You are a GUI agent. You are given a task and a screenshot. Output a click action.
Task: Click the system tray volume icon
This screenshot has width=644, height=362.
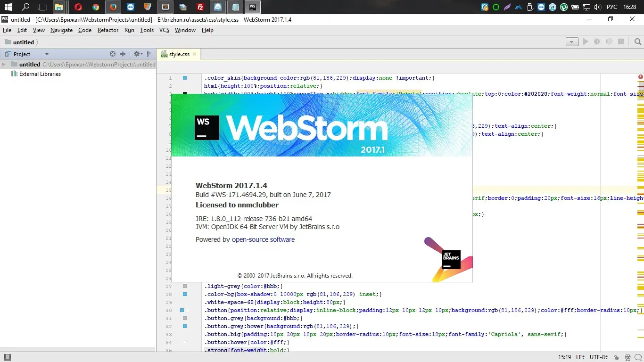click(x=597, y=7)
